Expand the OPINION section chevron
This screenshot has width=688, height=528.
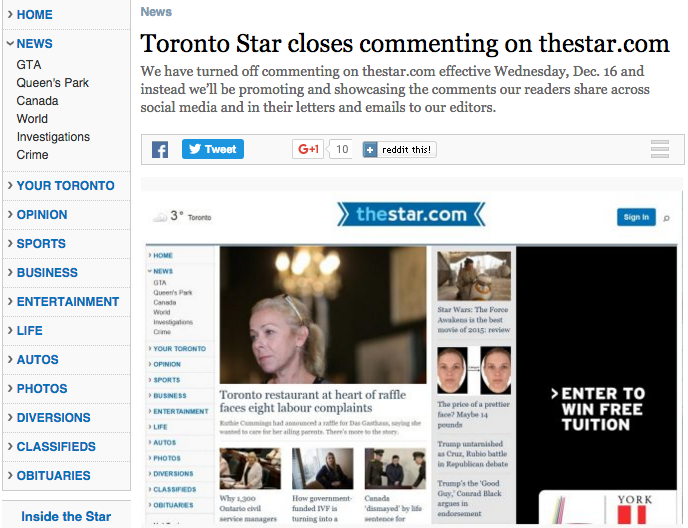[x=10, y=215]
